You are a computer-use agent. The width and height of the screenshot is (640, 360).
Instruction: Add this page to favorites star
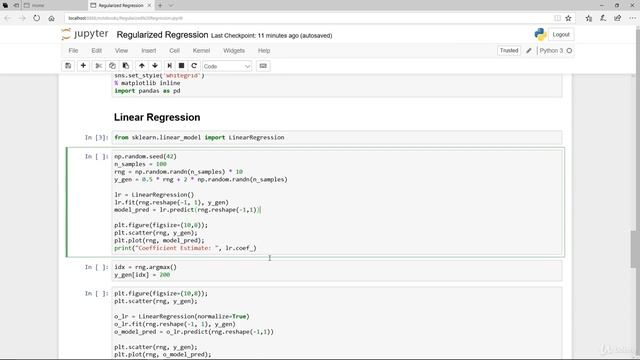tap(568, 18)
